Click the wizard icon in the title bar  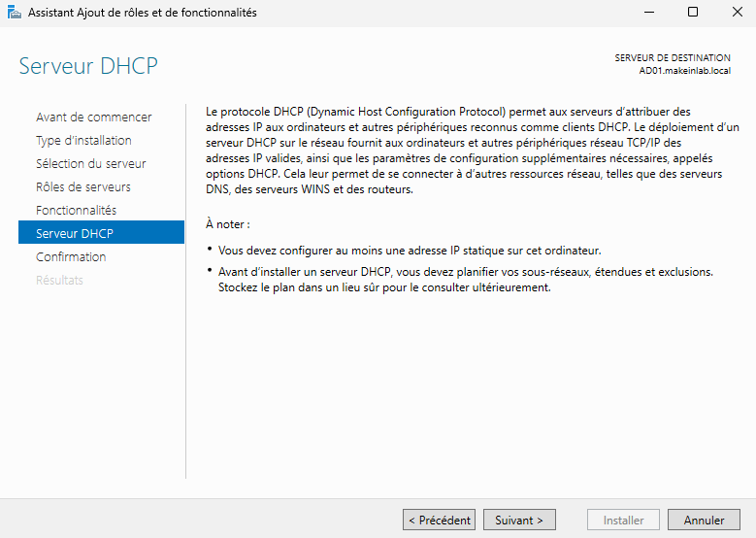(x=13, y=13)
